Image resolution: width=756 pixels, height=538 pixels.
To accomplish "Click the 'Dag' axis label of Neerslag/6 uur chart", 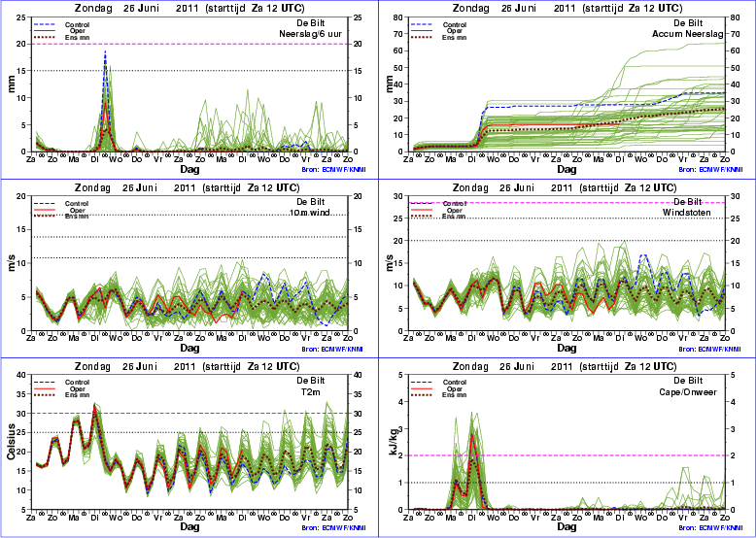I will pyautogui.click(x=189, y=169).
